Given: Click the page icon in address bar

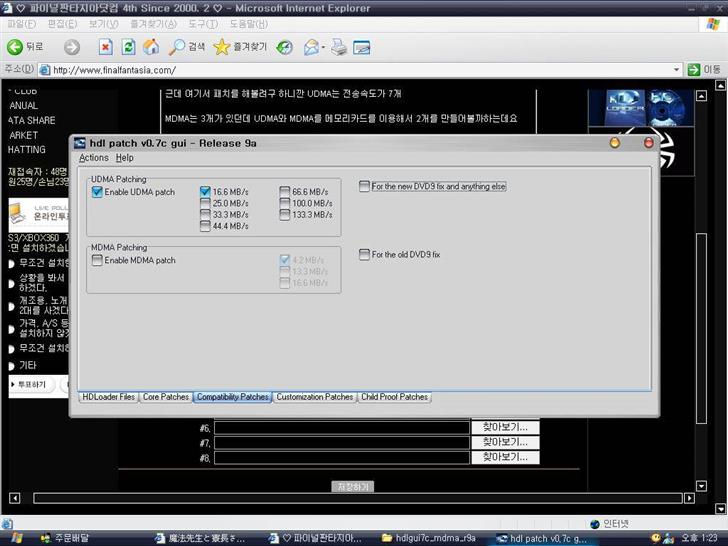Looking at the screenshot, I should tap(45, 70).
